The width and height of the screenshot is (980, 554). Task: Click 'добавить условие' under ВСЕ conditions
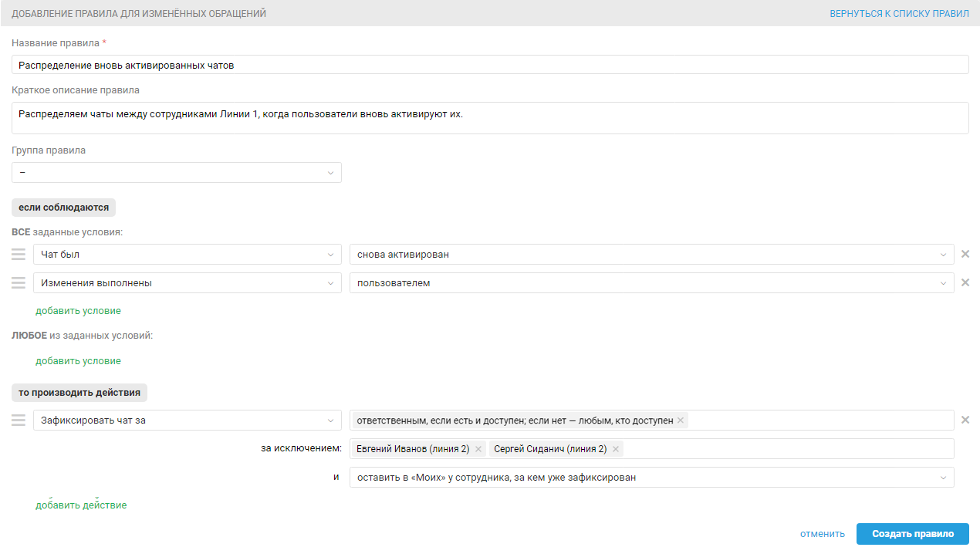coord(78,311)
